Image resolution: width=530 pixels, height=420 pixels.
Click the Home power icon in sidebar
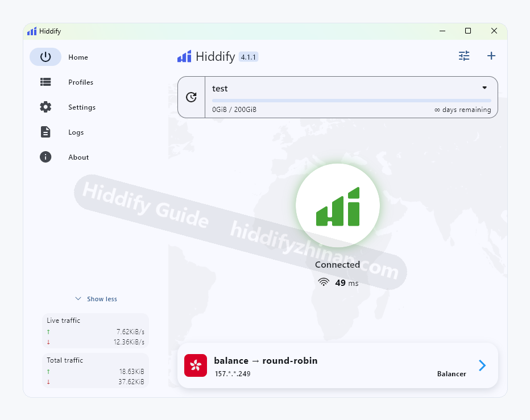(45, 57)
